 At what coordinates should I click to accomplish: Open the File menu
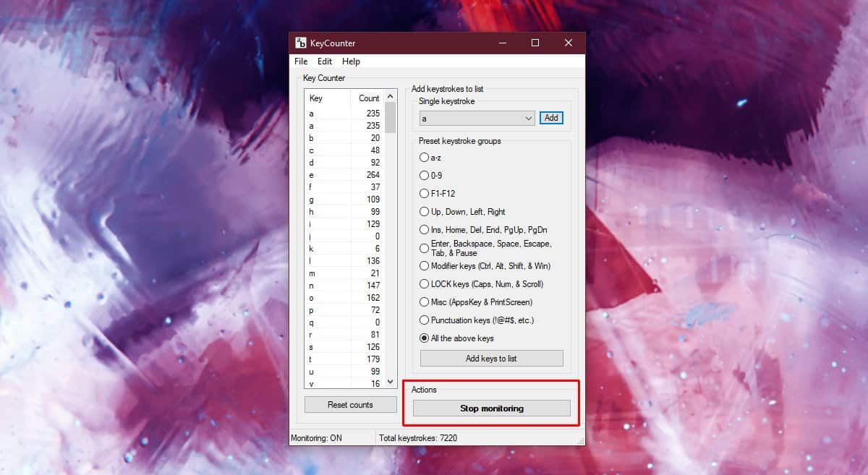click(x=301, y=61)
